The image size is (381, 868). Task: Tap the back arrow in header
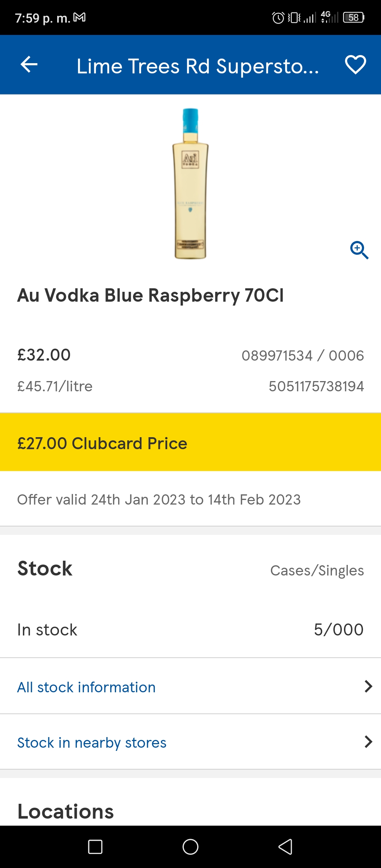(29, 65)
